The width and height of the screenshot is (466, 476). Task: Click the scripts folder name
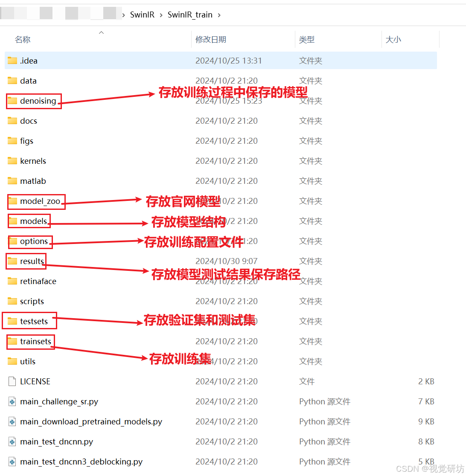pos(32,301)
